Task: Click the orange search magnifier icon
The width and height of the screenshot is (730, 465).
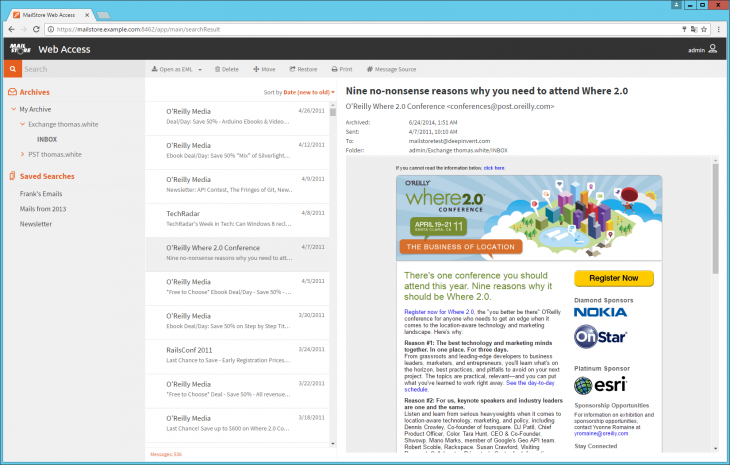Action: click(x=13, y=69)
